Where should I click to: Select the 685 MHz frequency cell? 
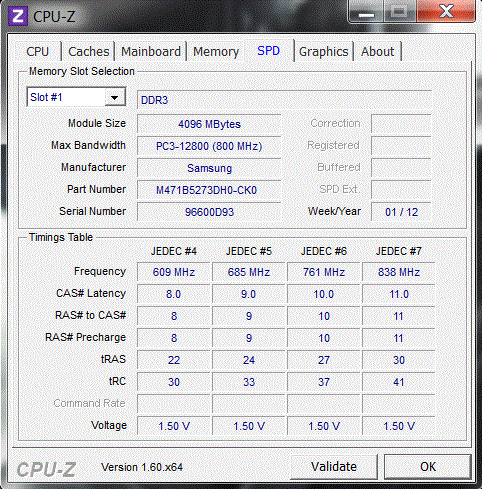point(249,272)
